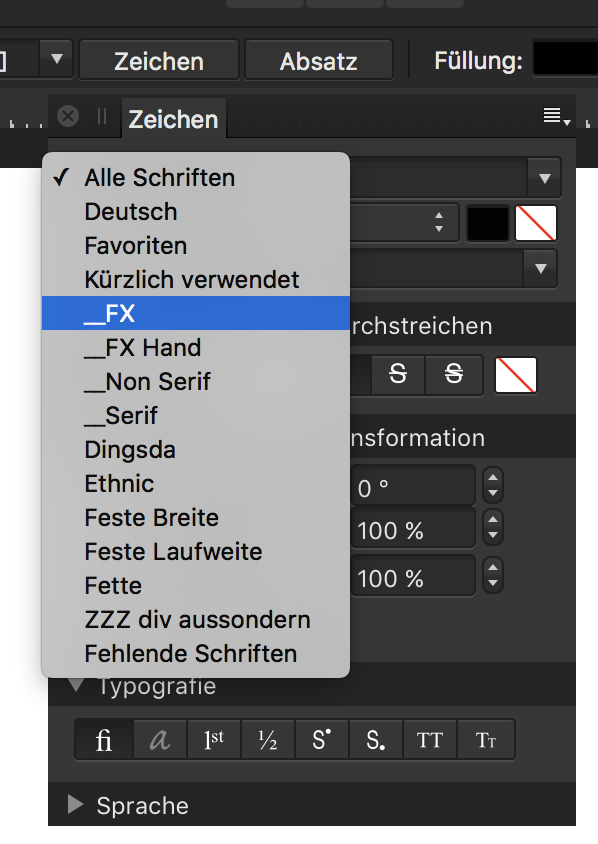Collapse the Typografie section

coord(76,685)
